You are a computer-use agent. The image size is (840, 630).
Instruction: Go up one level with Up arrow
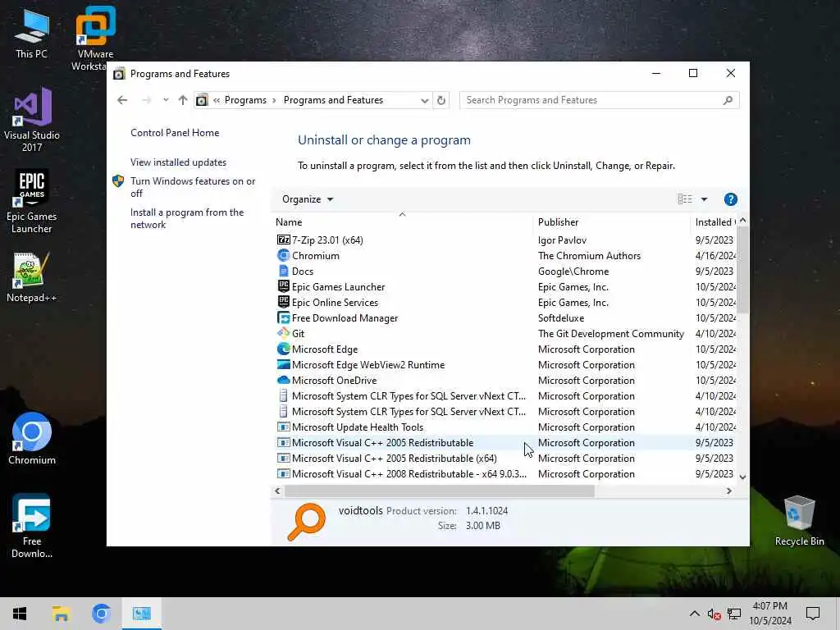pos(183,100)
